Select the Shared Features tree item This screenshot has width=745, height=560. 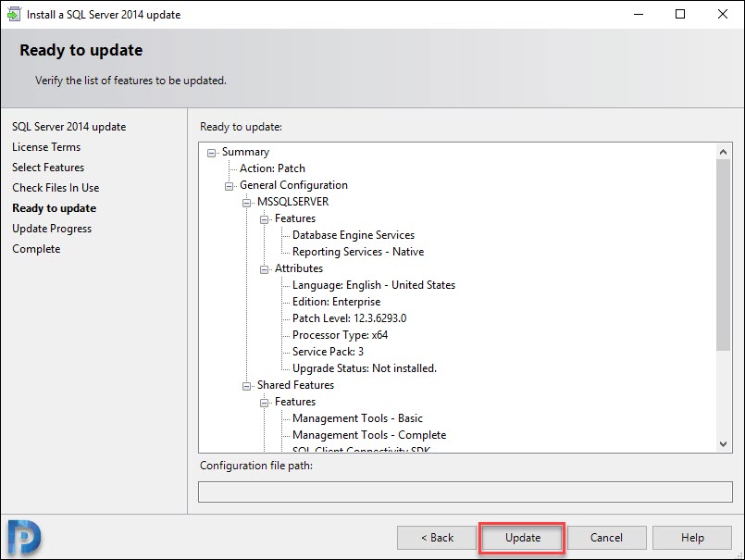(x=295, y=384)
